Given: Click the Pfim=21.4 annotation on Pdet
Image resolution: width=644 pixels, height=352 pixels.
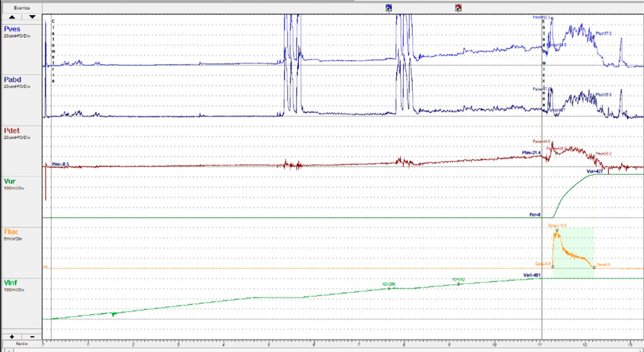Looking at the screenshot, I should tap(532, 153).
